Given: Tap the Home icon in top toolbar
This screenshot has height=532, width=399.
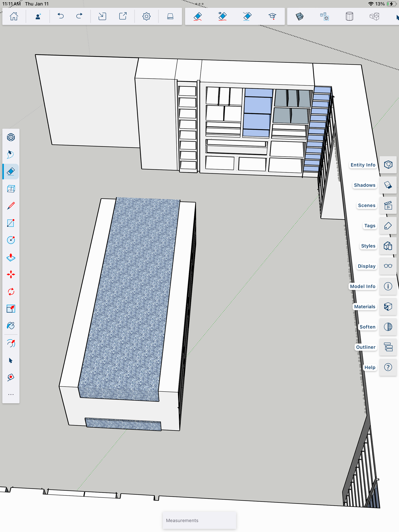Looking at the screenshot, I should click(x=14, y=16).
